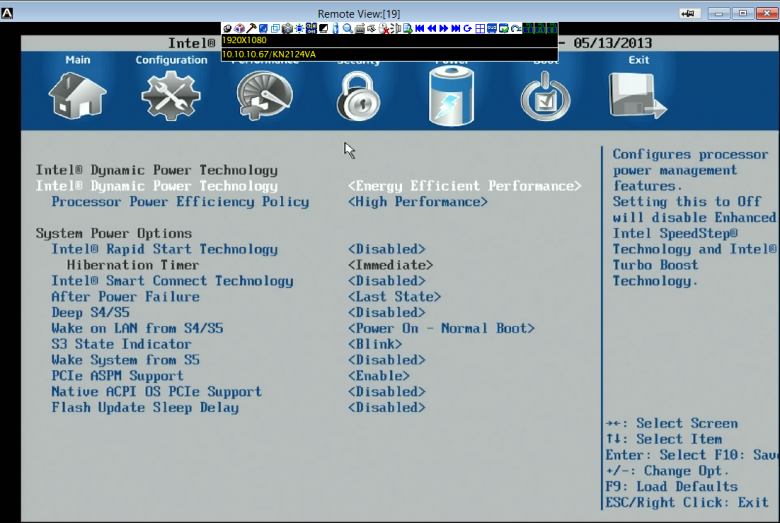This screenshot has width=780, height=523.
Task: Select the Wake on LAN from S4/S5 label
Action: 137,328
